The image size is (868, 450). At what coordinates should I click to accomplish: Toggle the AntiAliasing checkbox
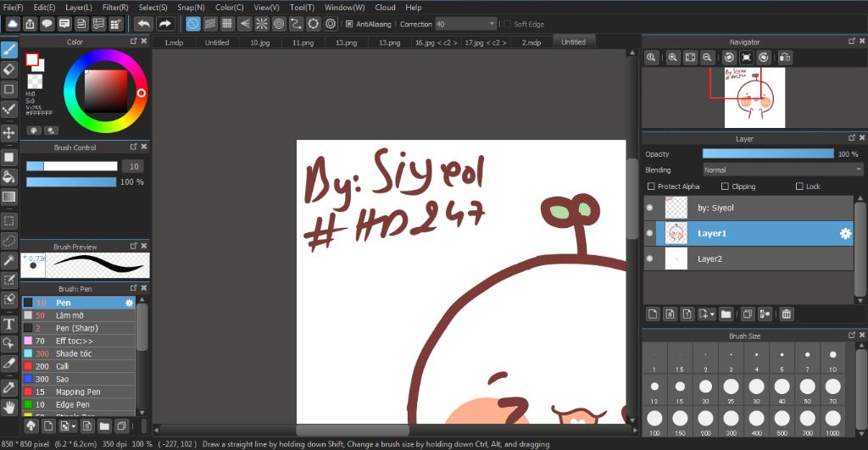tap(349, 24)
